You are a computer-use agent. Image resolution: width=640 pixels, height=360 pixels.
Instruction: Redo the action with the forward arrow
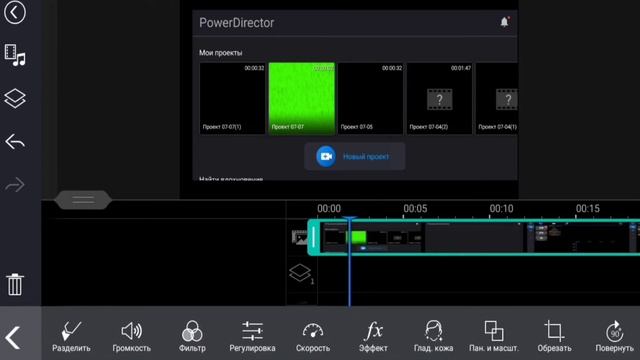click(x=15, y=184)
